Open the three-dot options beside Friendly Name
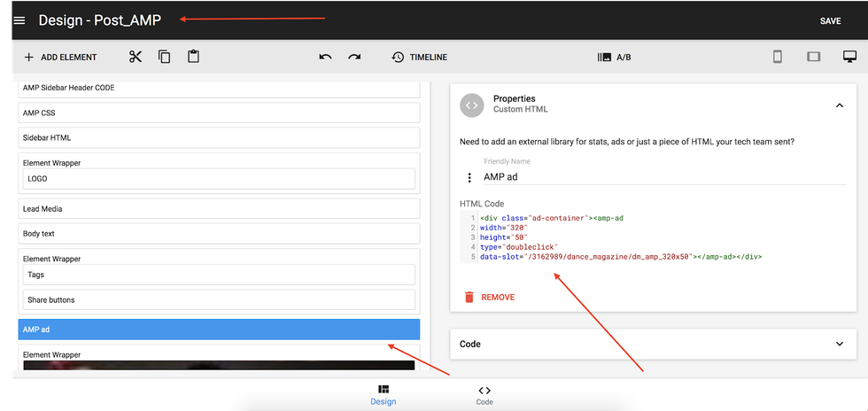The image size is (868, 411). pos(469,177)
